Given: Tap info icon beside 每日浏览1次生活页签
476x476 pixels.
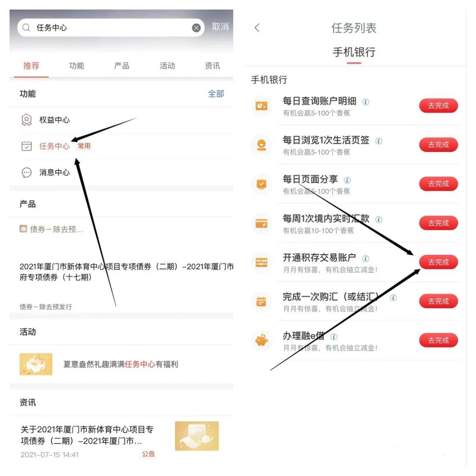Looking at the screenshot, I should [x=379, y=141].
